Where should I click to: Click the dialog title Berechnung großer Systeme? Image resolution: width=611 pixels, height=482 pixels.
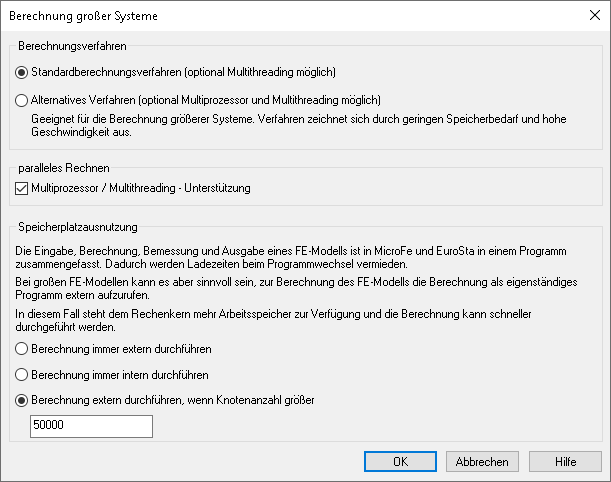point(83,16)
